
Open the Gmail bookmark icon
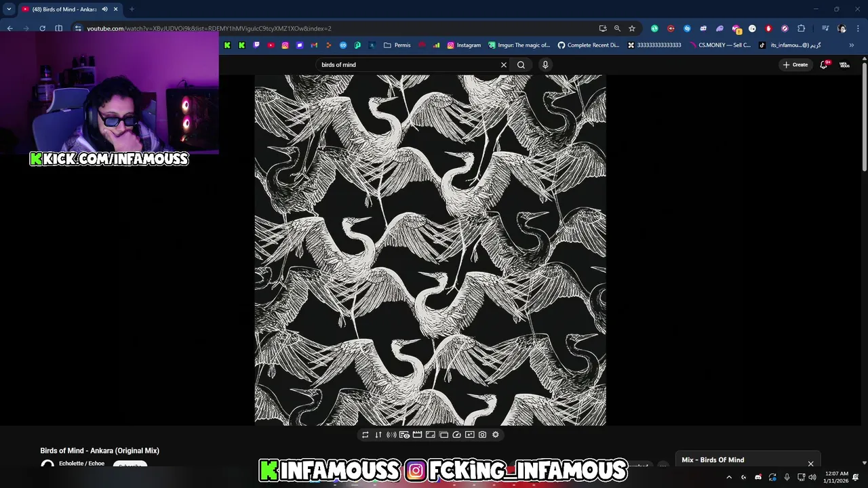pyautogui.click(x=314, y=45)
